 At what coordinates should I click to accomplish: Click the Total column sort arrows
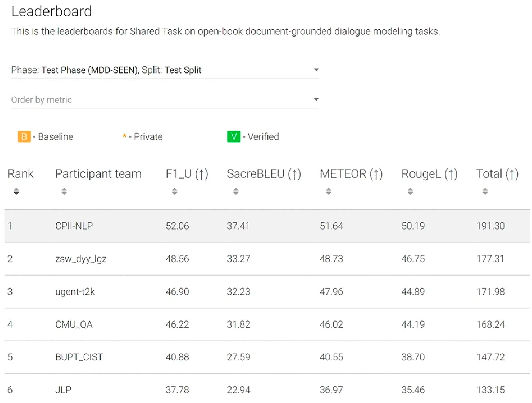[x=485, y=191]
